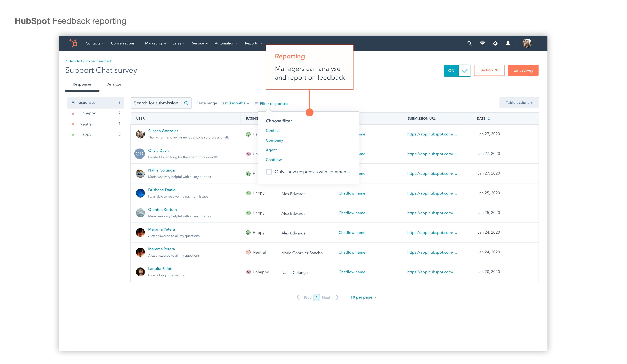Open the settings gear icon

[x=495, y=43]
